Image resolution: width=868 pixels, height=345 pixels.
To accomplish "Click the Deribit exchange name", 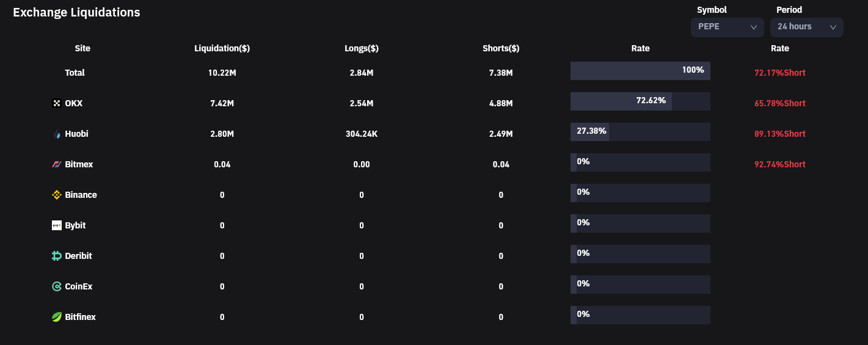I will click(78, 256).
